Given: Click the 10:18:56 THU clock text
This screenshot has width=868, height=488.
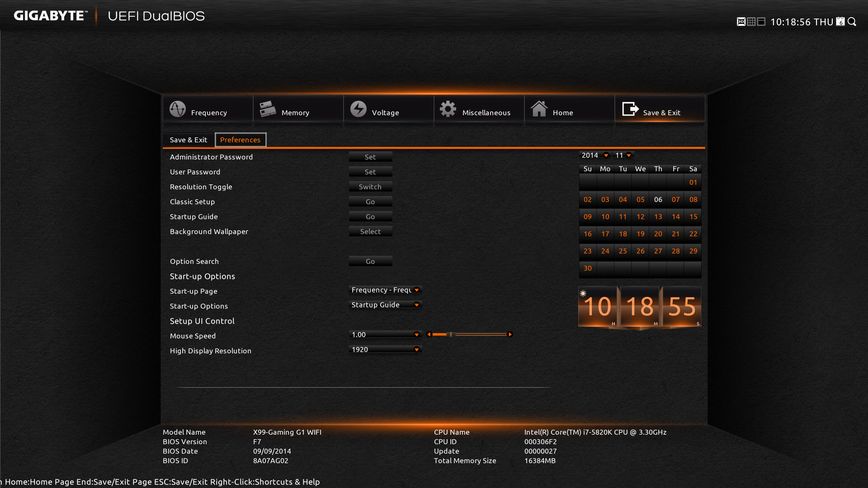Looking at the screenshot, I should coord(802,22).
